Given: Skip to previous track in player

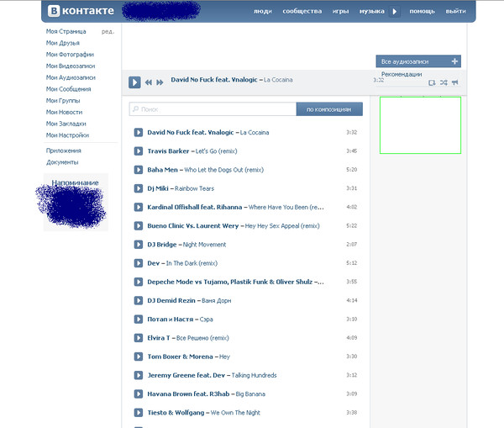Looking at the screenshot, I should coord(148,82).
